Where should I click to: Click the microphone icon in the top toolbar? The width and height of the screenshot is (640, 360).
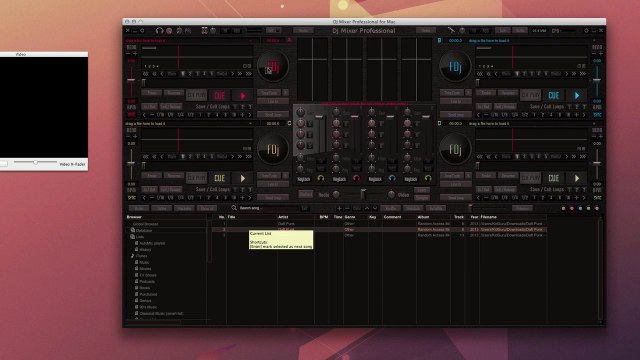pyautogui.click(x=451, y=31)
